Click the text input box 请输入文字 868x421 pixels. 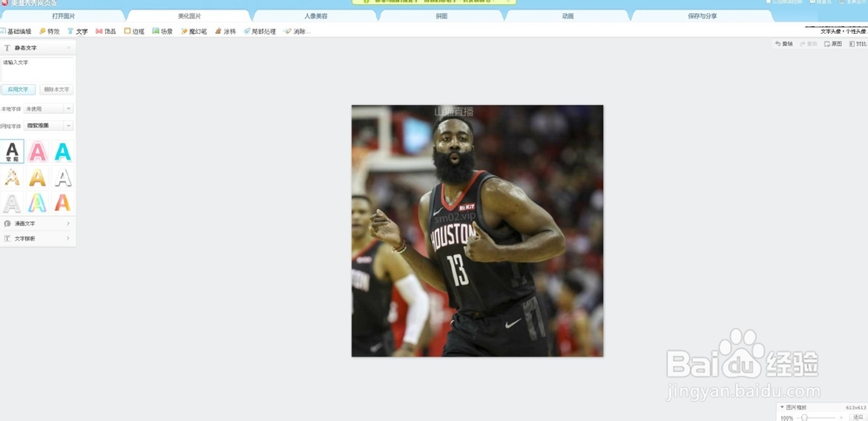[x=37, y=69]
